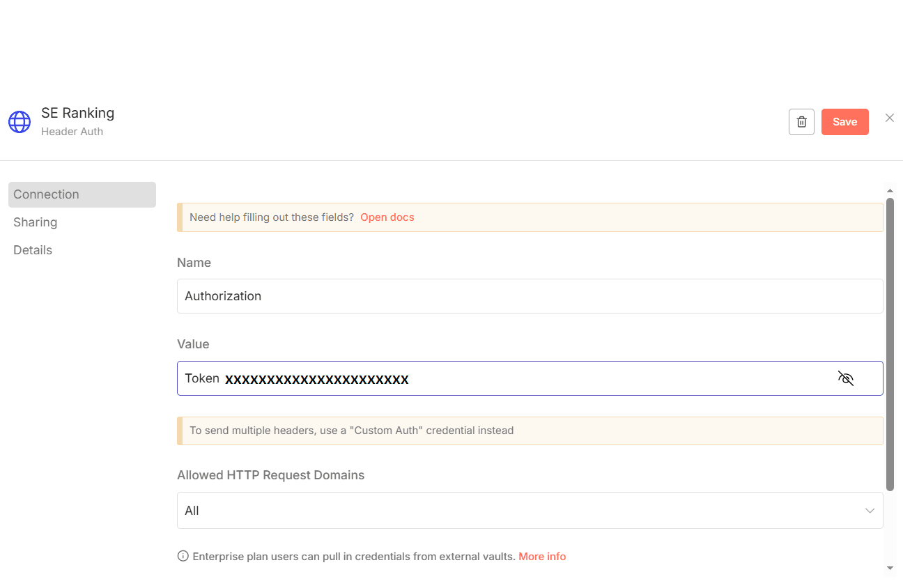Click the Header Auth subtitle text

72,132
